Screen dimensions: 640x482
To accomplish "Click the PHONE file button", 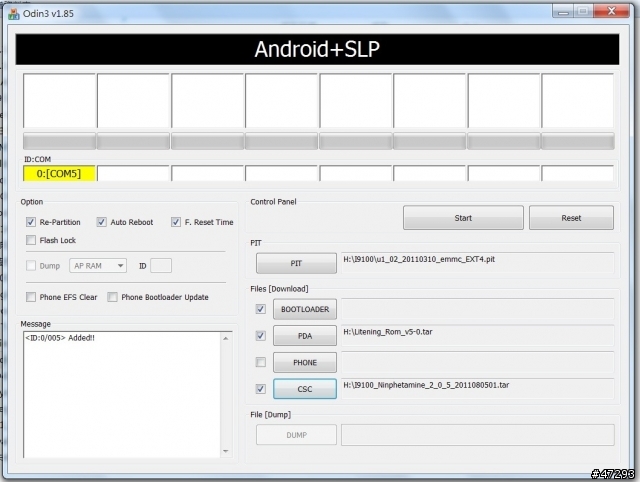I will coord(305,362).
